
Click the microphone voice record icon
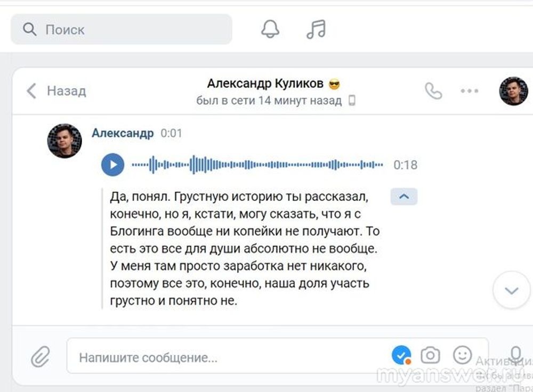515,355
